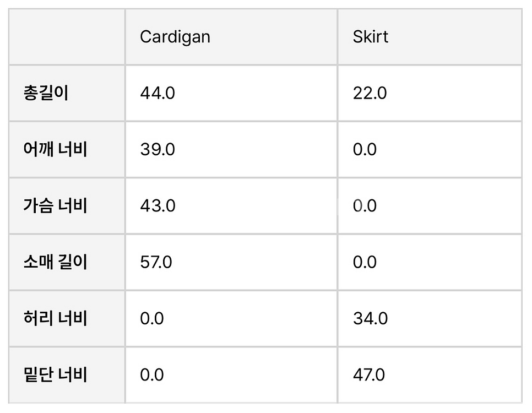Select the 총길이 row label
532x413 pixels.
click(x=46, y=93)
